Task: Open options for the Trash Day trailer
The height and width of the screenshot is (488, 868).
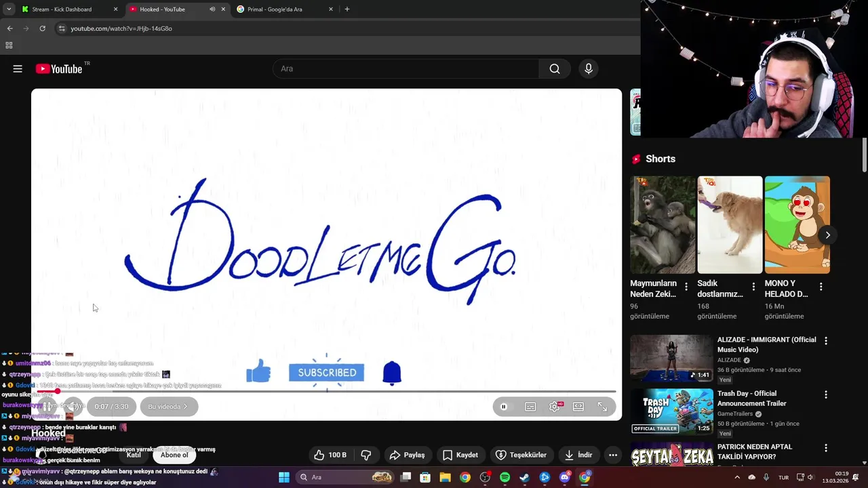Action: [x=825, y=394]
